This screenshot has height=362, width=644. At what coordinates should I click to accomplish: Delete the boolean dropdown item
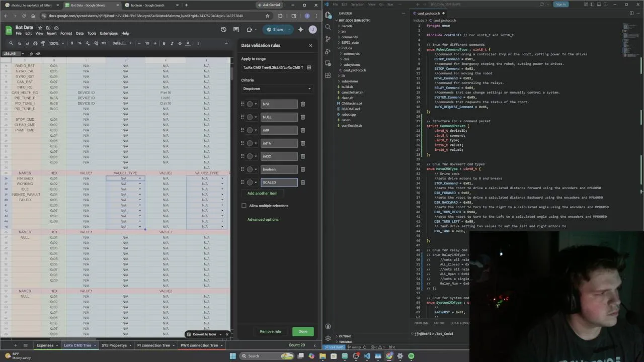pos(303,169)
